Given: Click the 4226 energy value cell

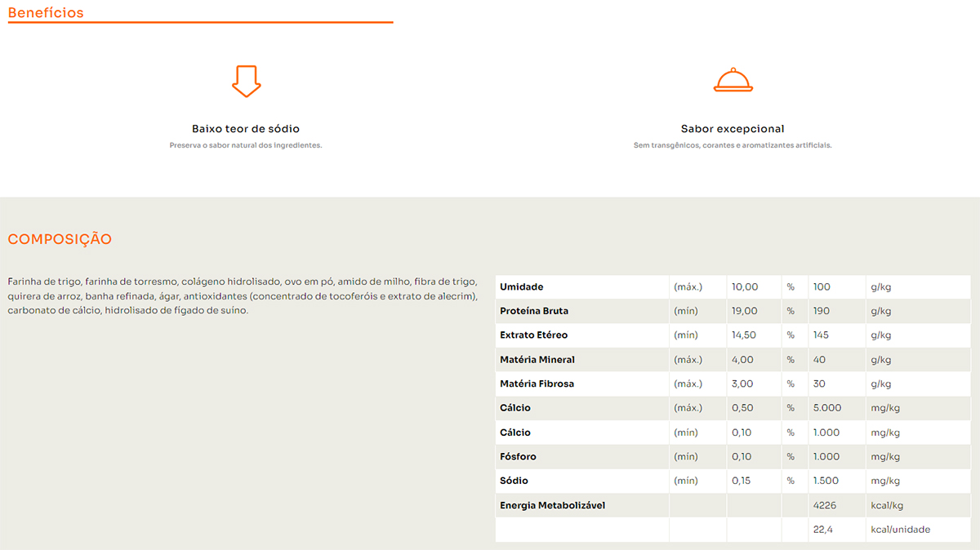Looking at the screenshot, I should click(x=825, y=505).
